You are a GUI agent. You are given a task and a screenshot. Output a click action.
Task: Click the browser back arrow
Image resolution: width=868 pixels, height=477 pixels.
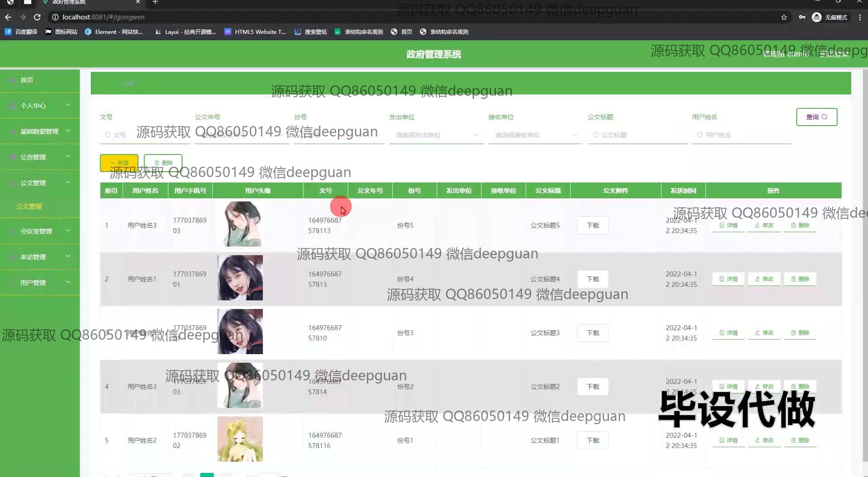(8, 17)
